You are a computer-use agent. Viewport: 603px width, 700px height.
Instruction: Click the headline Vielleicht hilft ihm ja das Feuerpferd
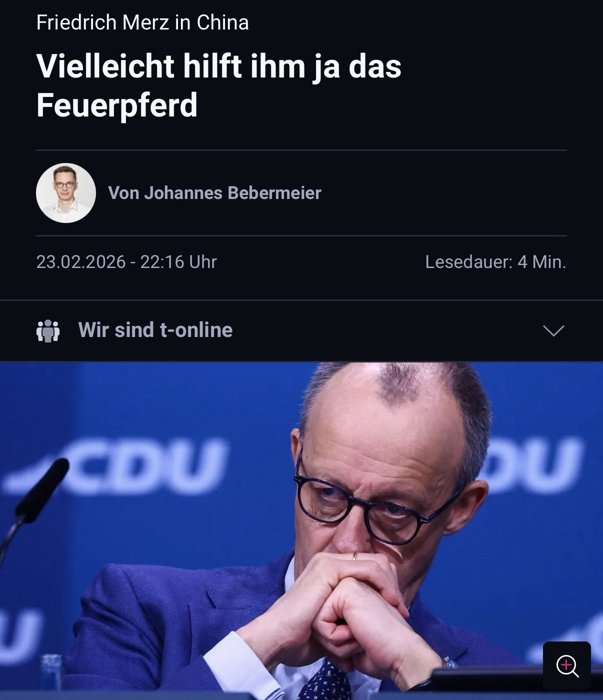(x=219, y=85)
